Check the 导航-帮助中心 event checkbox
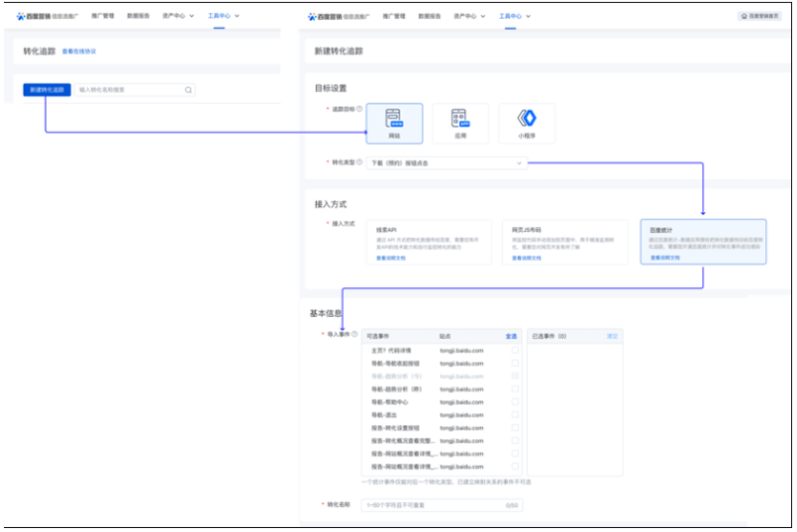This screenshot has height=532, width=797. (515, 401)
